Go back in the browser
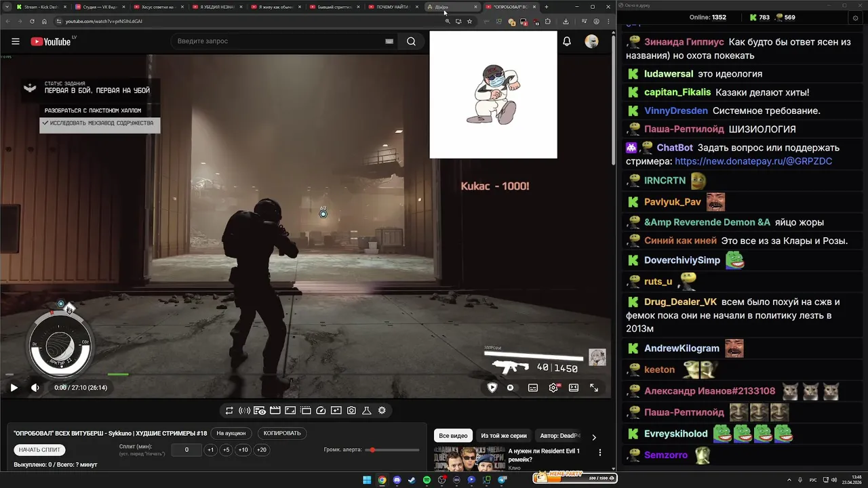Image resolution: width=868 pixels, height=488 pixels. pyautogui.click(x=7, y=21)
